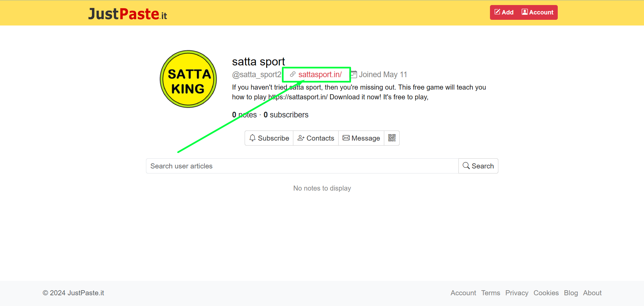The image size is (644, 306).
Task: Open the Account button in header
Action: point(538,12)
